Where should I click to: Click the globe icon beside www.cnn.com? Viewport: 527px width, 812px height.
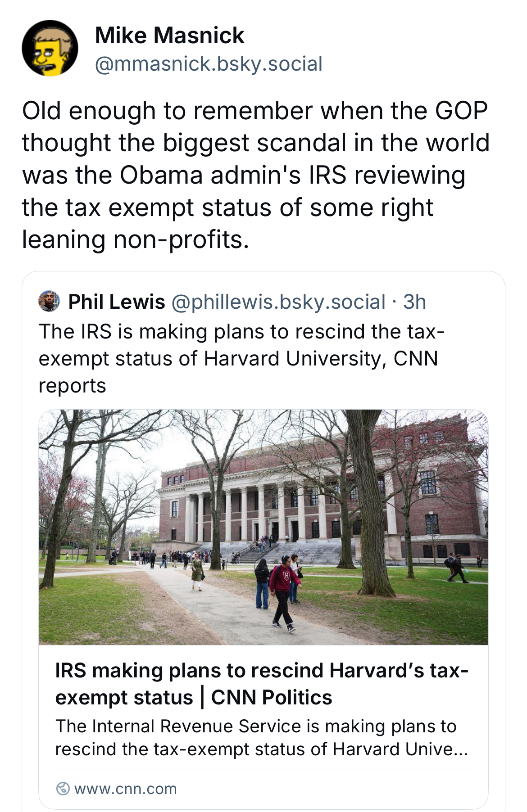click(x=63, y=789)
